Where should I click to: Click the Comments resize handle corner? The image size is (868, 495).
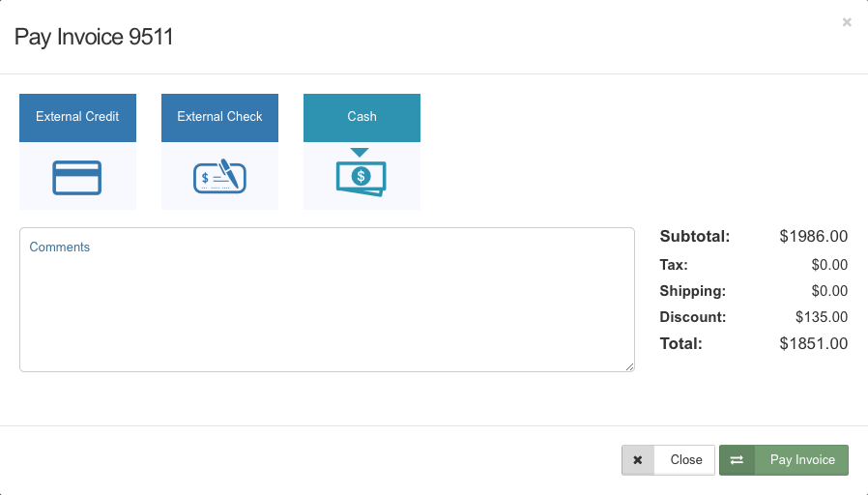[630, 367]
